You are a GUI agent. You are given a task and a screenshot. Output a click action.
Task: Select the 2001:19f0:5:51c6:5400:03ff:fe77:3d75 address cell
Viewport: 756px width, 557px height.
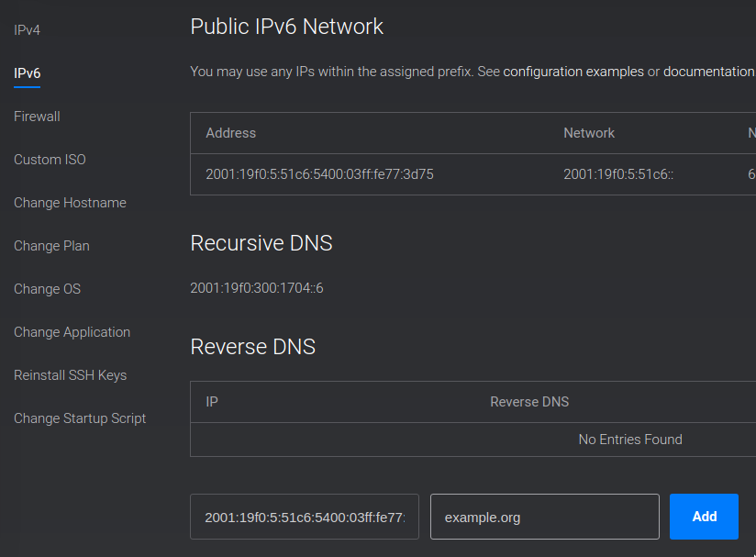coord(319,174)
